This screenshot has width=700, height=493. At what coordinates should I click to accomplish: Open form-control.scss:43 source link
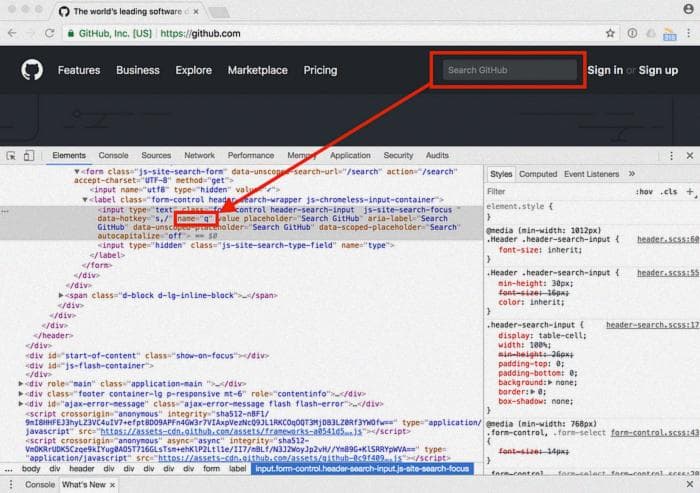[654, 433]
